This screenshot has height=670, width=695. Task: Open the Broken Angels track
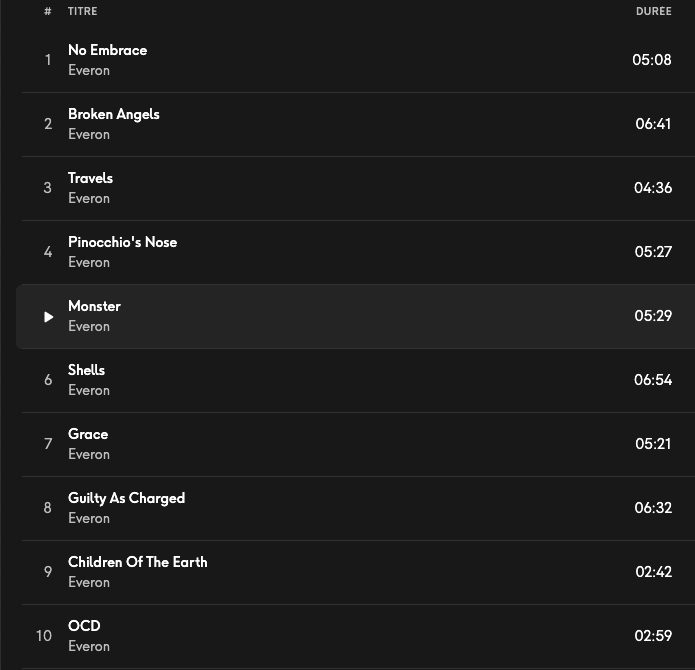point(113,114)
